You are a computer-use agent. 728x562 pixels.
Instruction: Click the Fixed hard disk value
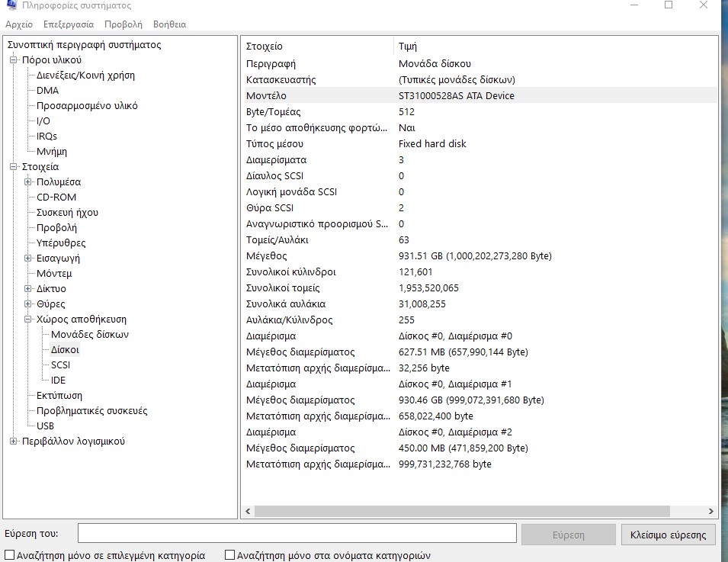pyautogui.click(x=432, y=144)
